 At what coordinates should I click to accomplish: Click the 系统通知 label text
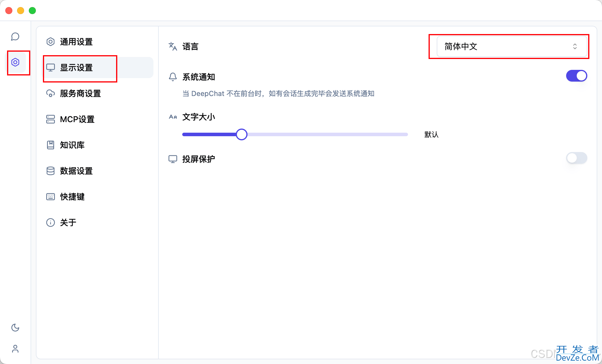[199, 77]
